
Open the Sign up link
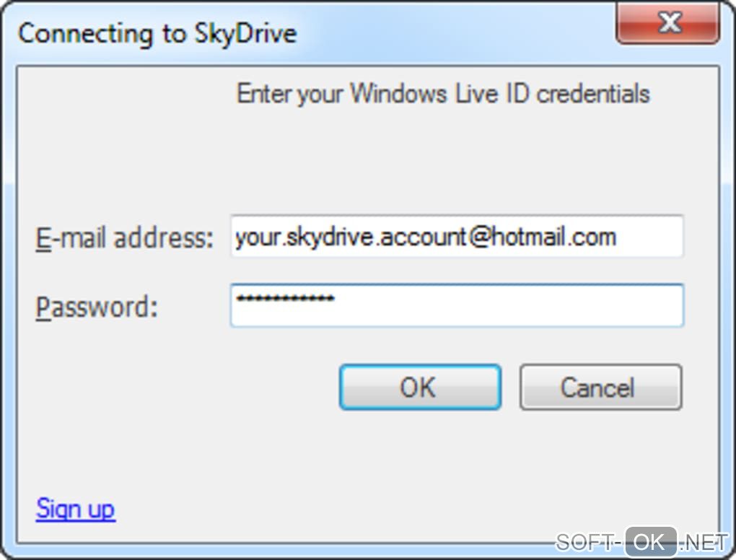[x=75, y=509]
